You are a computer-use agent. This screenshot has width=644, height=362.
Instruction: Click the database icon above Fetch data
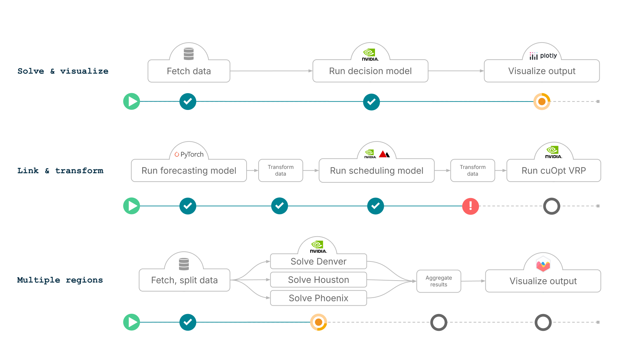pos(189,54)
